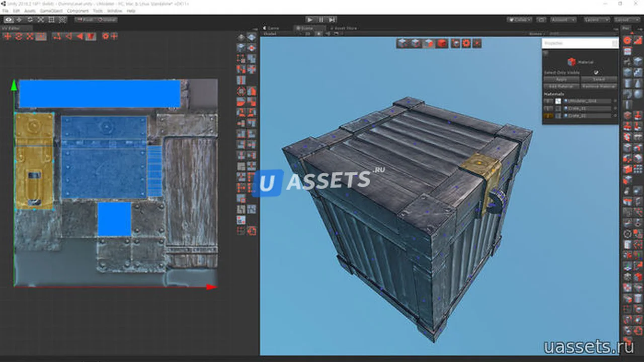Open the GameObject menu

coord(51,11)
